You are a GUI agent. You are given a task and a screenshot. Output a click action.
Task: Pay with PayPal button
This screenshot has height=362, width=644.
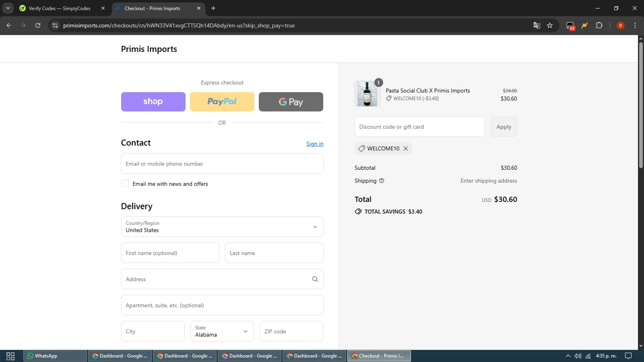[222, 102]
